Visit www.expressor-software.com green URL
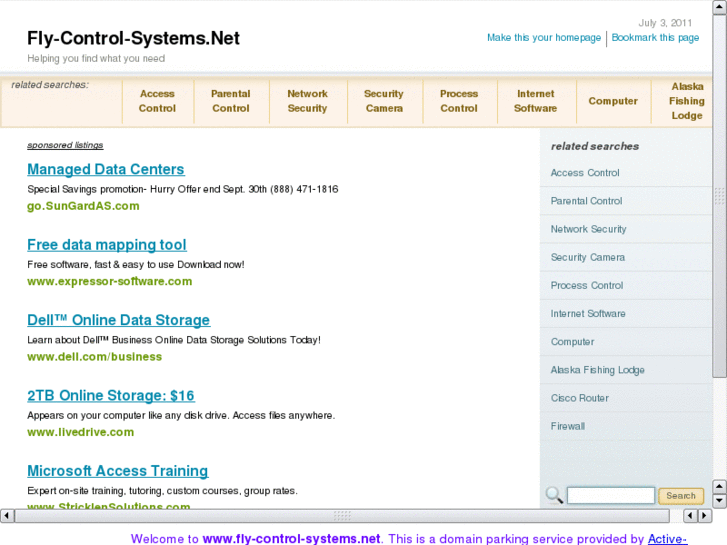The height and width of the screenshot is (545, 727). pyautogui.click(x=109, y=281)
